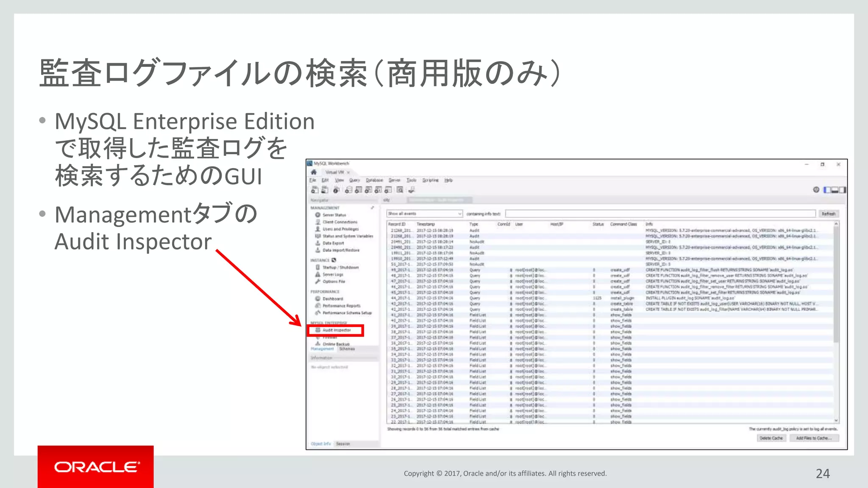Switch to the Management navigator tab
The width and height of the screenshot is (868, 488).
point(322,349)
